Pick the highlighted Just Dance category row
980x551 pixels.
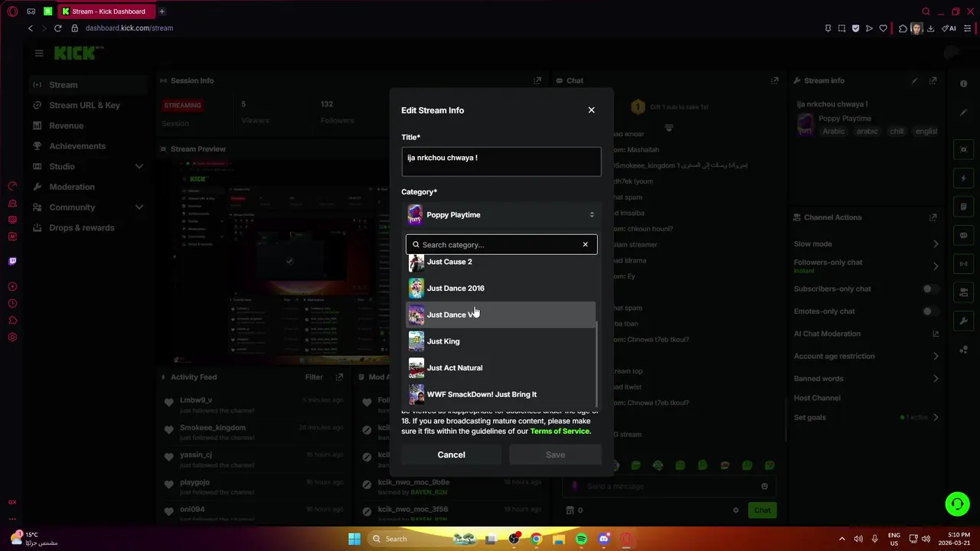500,315
